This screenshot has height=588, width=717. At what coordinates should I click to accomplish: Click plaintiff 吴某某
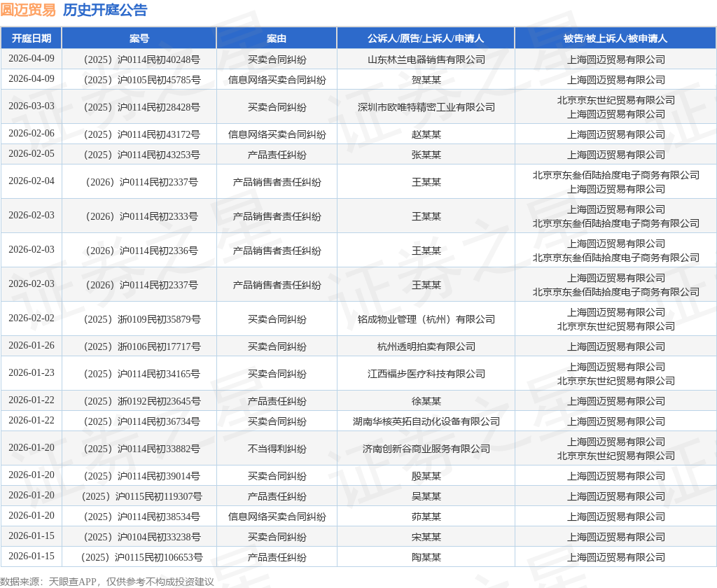click(x=426, y=496)
